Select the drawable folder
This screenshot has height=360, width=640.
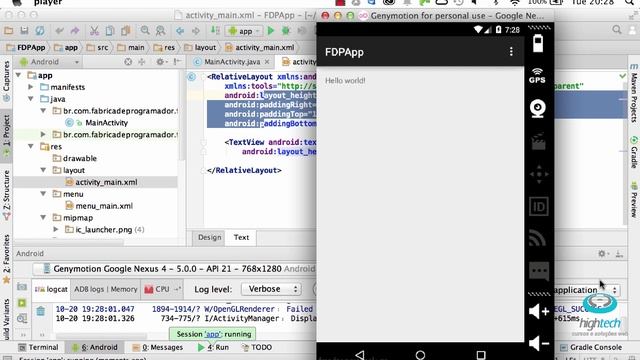(80, 158)
